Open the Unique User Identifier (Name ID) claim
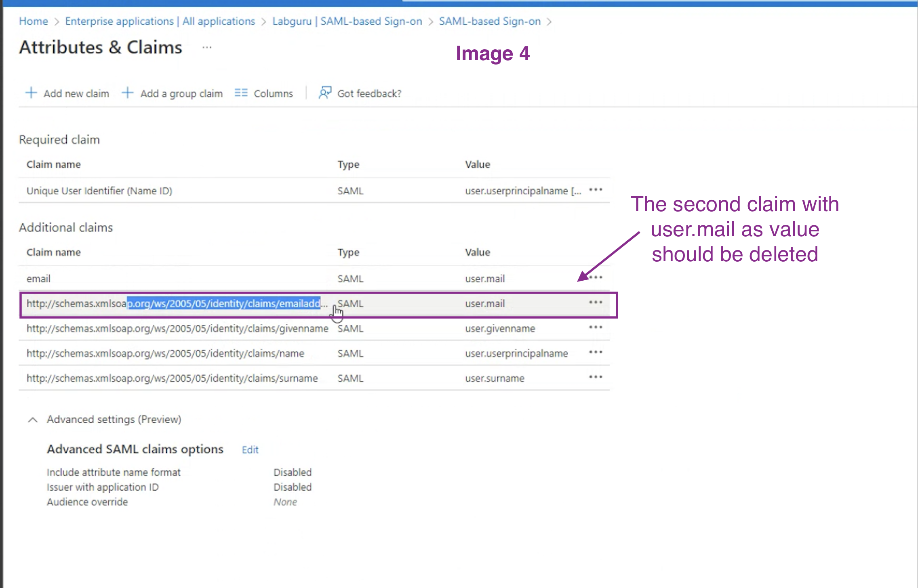 click(x=99, y=191)
